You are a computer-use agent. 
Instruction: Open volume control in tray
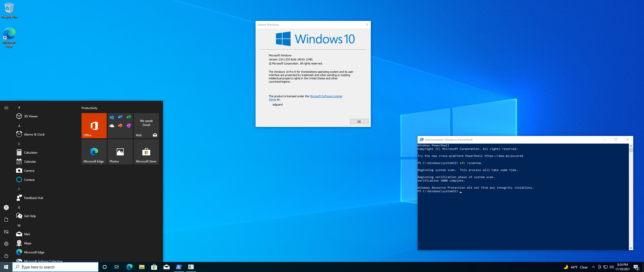click(x=612, y=267)
